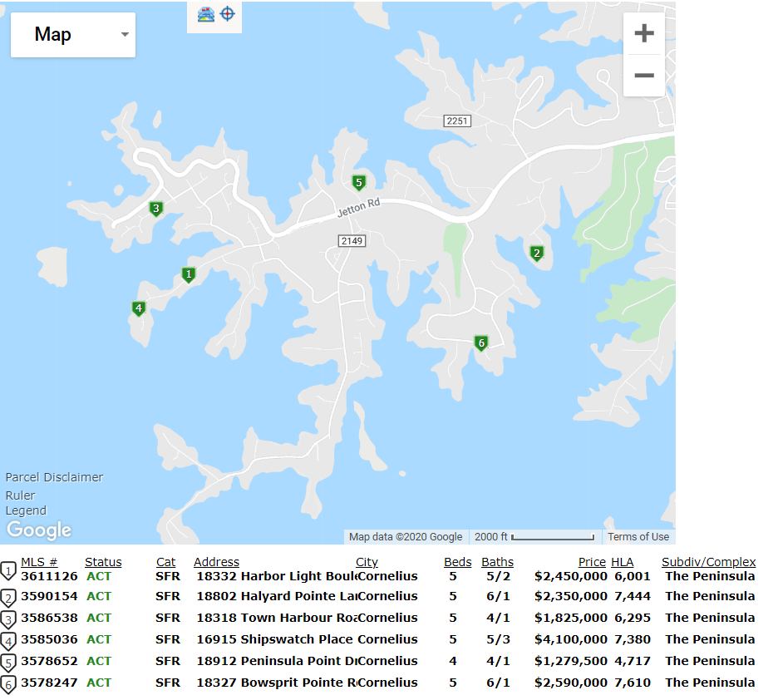Screen dimensions: 773x700
Task: Sort listings by Baths column
Action: pyautogui.click(x=497, y=562)
